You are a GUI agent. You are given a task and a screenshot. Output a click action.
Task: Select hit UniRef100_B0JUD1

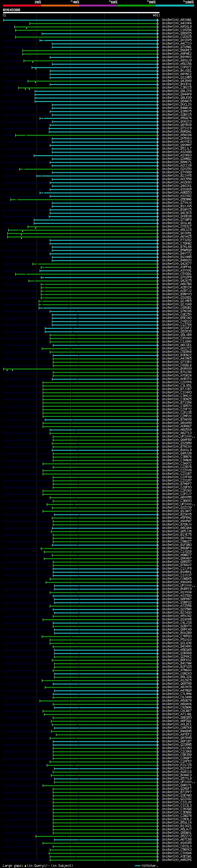click(x=176, y=71)
